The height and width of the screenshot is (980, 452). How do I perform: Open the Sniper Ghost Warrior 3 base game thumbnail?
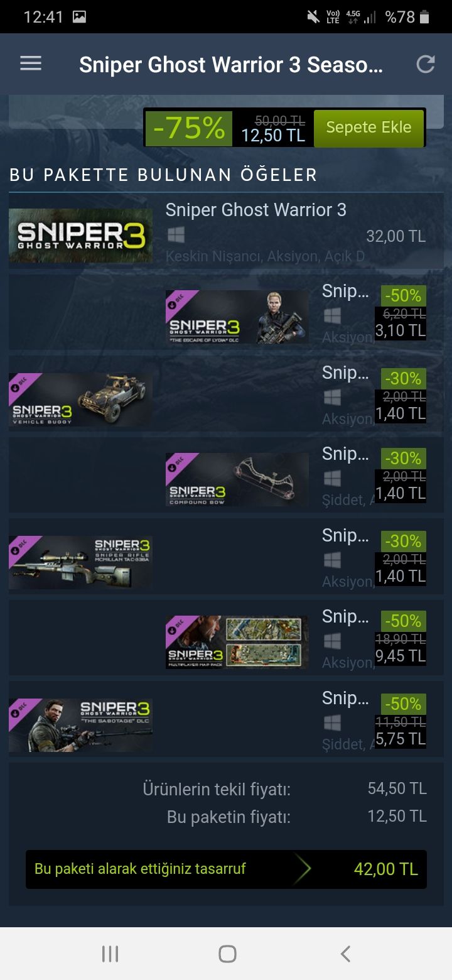click(x=80, y=236)
